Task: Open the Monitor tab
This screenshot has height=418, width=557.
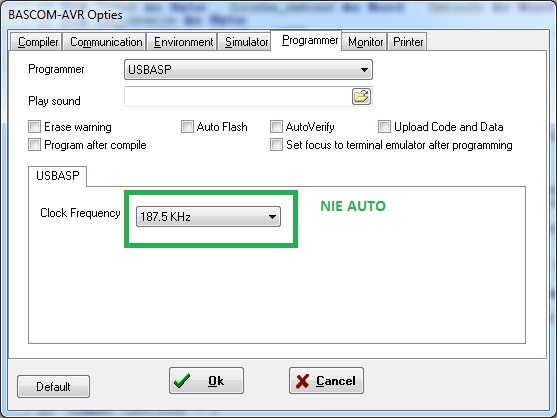Action: click(365, 42)
